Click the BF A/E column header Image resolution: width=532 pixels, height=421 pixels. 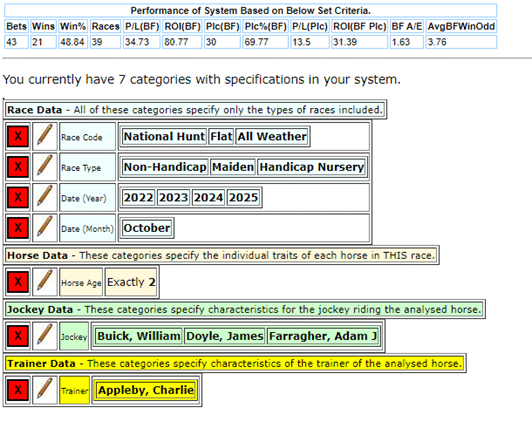point(406,26)
